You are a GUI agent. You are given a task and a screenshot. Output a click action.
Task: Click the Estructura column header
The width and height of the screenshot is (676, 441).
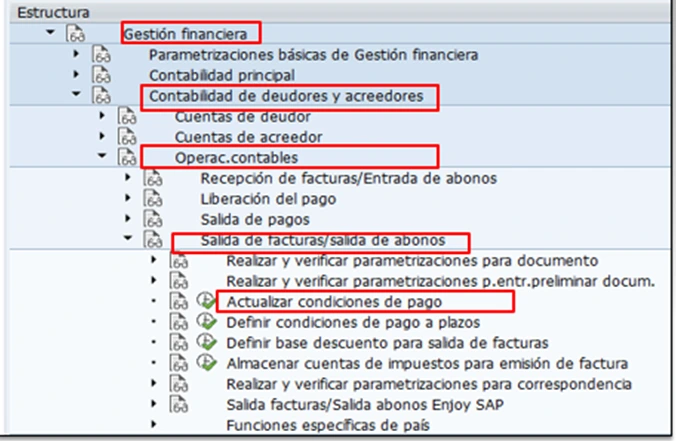[53, 13]
